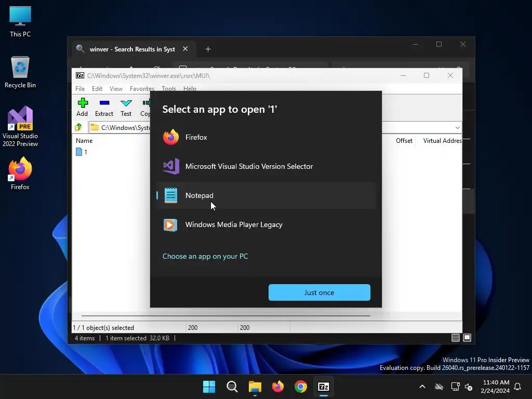The image size is (532, 399).
Task: Click the green Add toolbar icon in 7-Zip
Action: [x=82, y=107]
